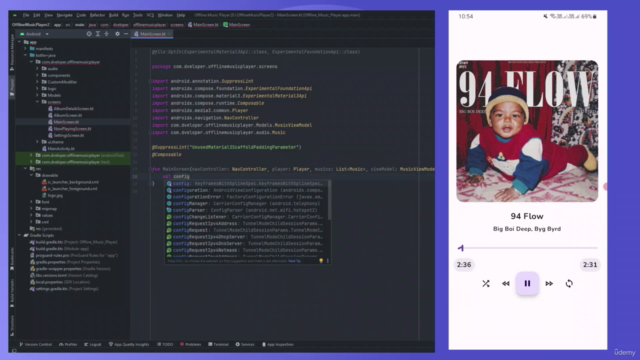Expand the ui.theme package
This screenshot has height=360, width=640.
(x=38, y=142)
